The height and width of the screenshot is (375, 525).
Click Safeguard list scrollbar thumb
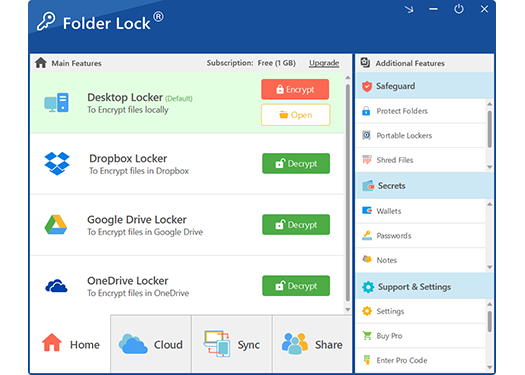pyautogui.click(x=490, y=129)
